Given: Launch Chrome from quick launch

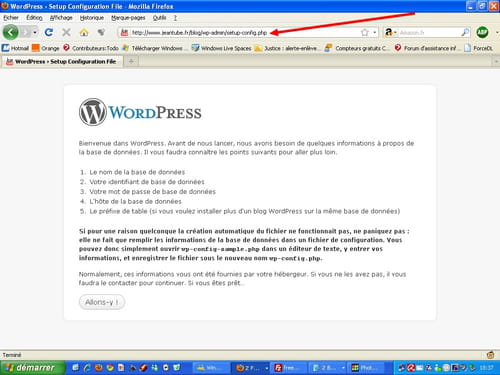Looking at the screenshot, I should (110, 368).
